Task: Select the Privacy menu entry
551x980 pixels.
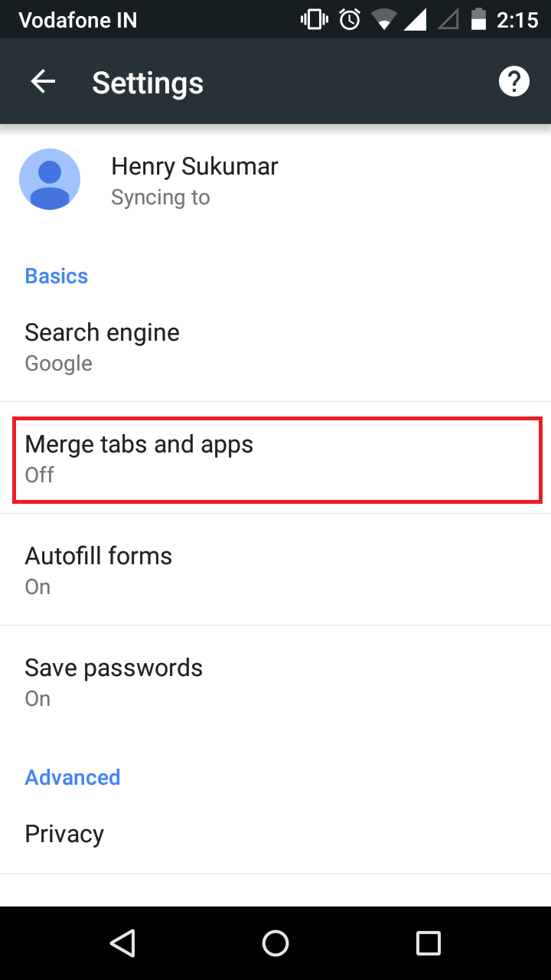Action: point(275,833)
